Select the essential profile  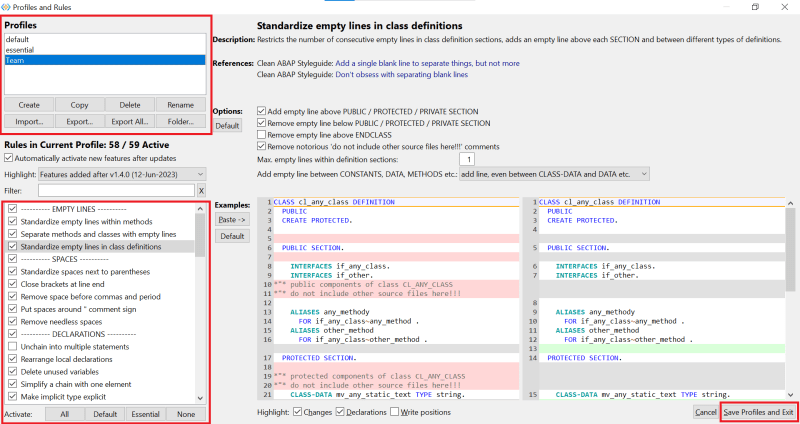[105, 50]
